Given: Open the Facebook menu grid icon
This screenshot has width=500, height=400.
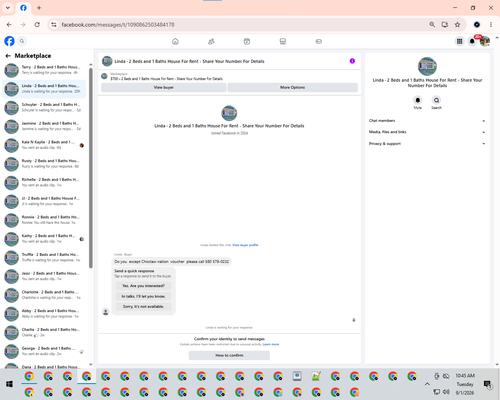Looking at the screenshot, I should coord(459,41).
